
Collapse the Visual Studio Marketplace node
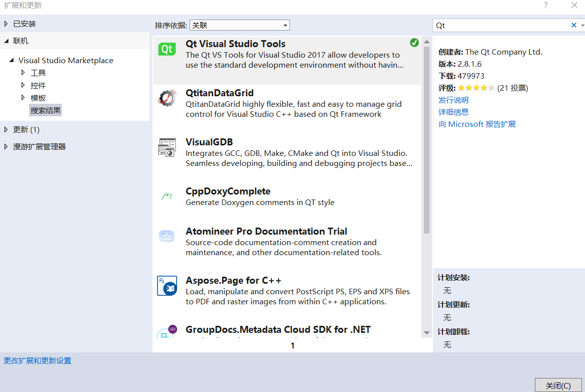[12, 60]
